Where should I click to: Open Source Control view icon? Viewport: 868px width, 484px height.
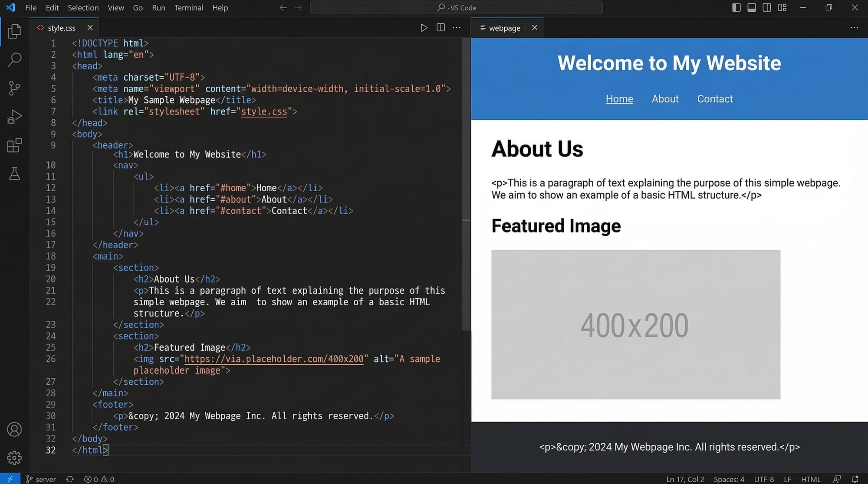point(14,88)
